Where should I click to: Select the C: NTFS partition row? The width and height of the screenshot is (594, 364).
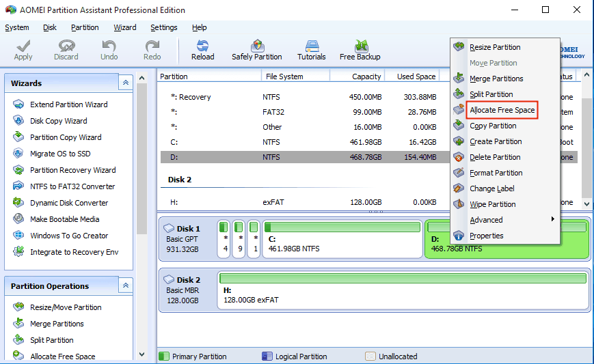pyautogui.click(x=305, y=142)
